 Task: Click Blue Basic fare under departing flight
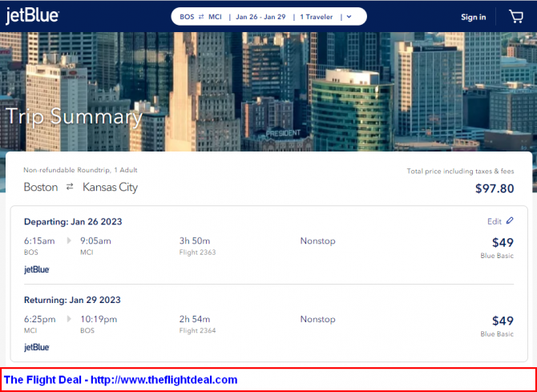[497, 256]
